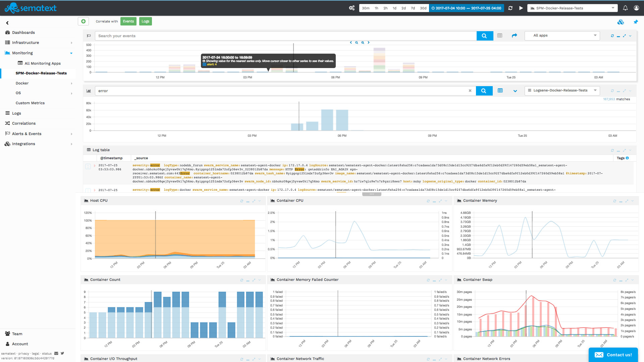
Task: Open Correlations in sidebar
Action: tap(23, 123)
